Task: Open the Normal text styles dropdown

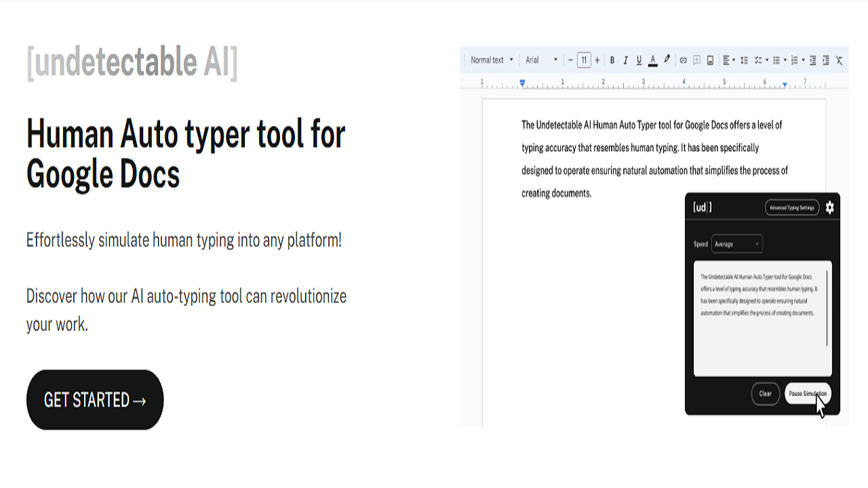Action: [490, 60]
